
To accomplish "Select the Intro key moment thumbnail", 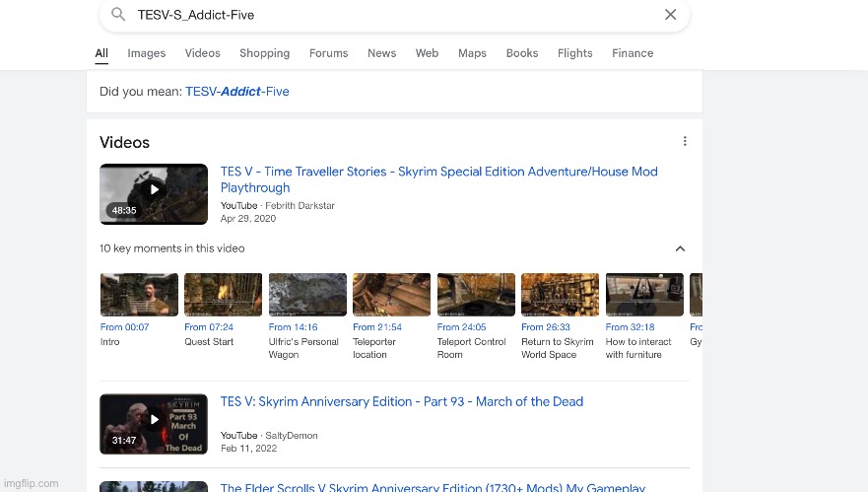I will coord(140,295).
